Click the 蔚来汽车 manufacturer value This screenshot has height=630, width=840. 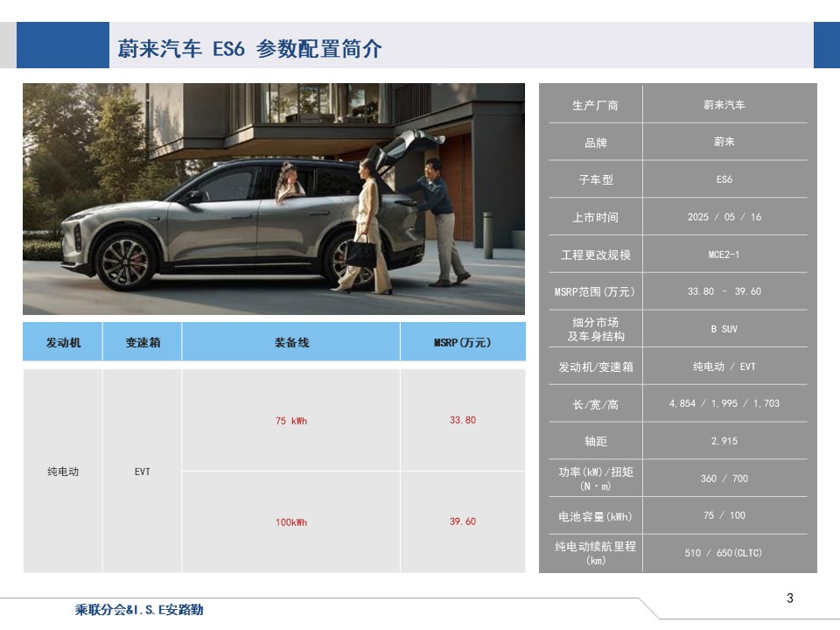(x=724, y=105)
